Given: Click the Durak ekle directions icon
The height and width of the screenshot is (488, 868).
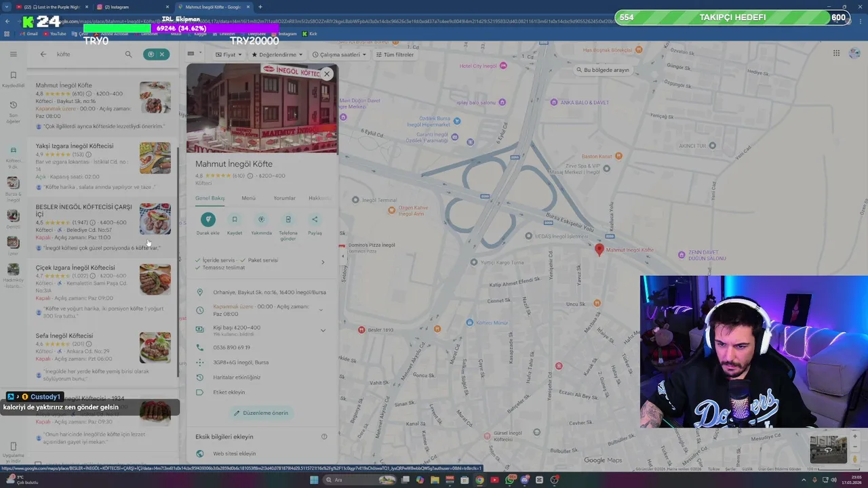Looking at the screenshot, I should click(x=208, y=219).
